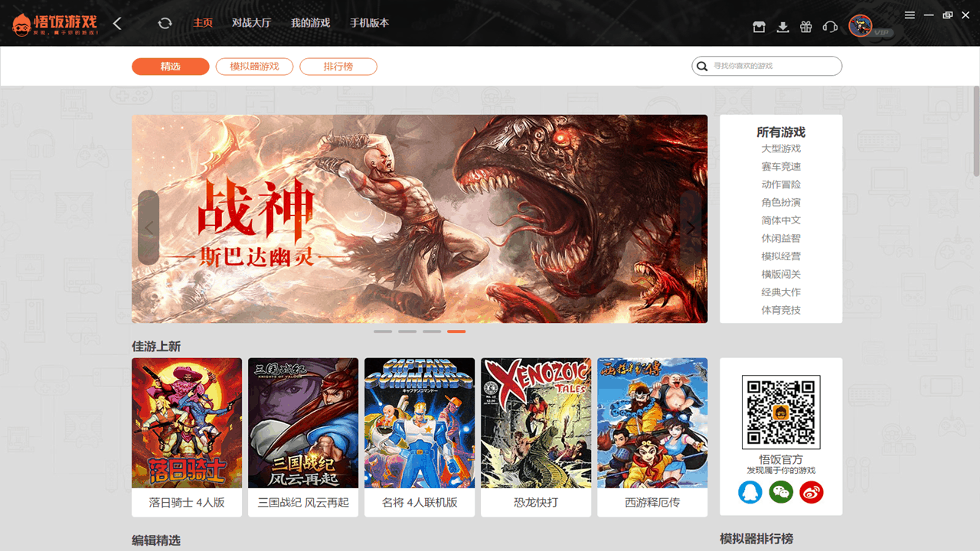Open the user avatar profile
This screenshot has height=551, width=980.
861,27
